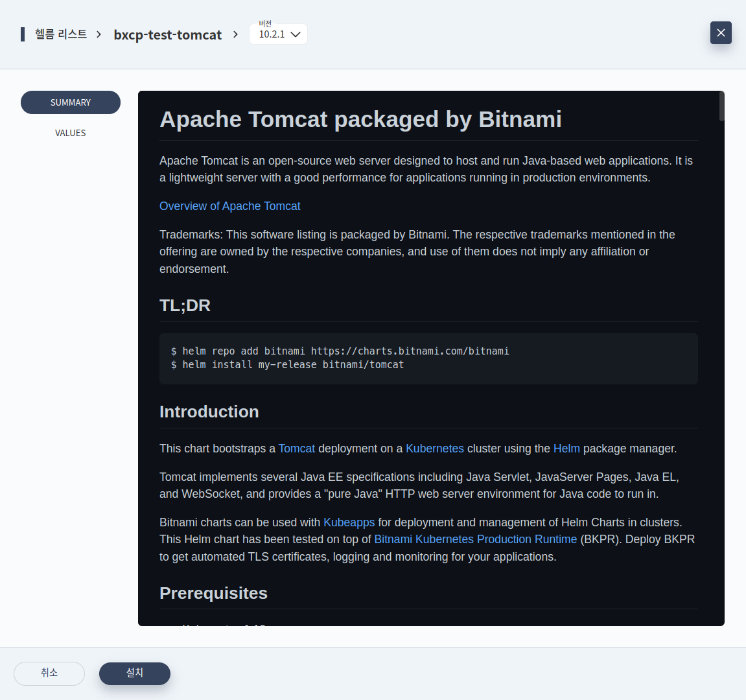The width and height of the screenshot is (746, 700).
Task: Open the version 10.2.1 dropdown
Action: (x=278, y=34)
